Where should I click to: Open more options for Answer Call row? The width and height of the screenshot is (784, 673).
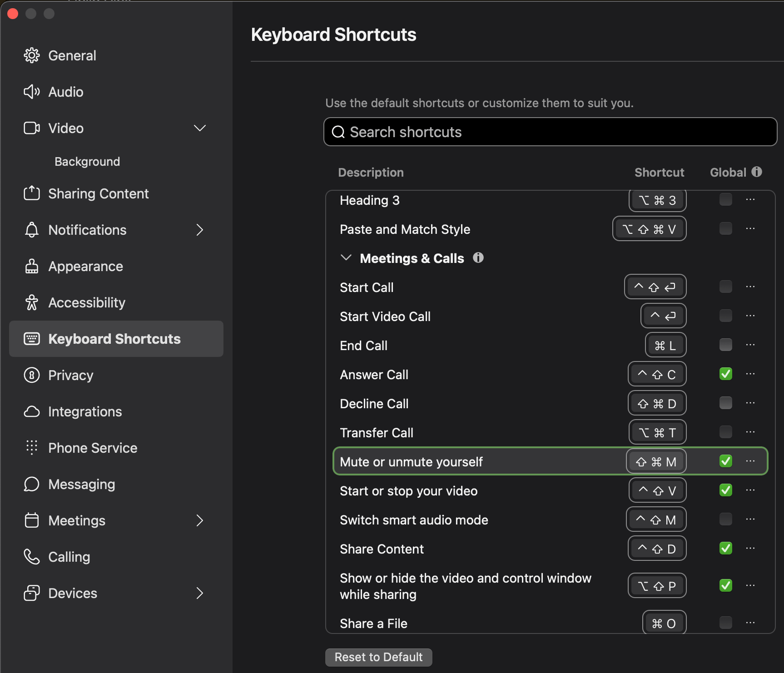(x=750, y=374)
